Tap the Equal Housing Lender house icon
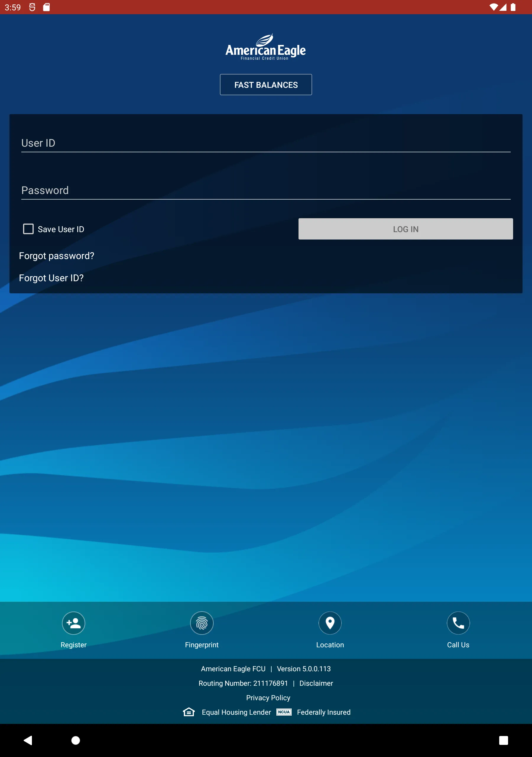The image size is (532, 757). click(189, 712)
